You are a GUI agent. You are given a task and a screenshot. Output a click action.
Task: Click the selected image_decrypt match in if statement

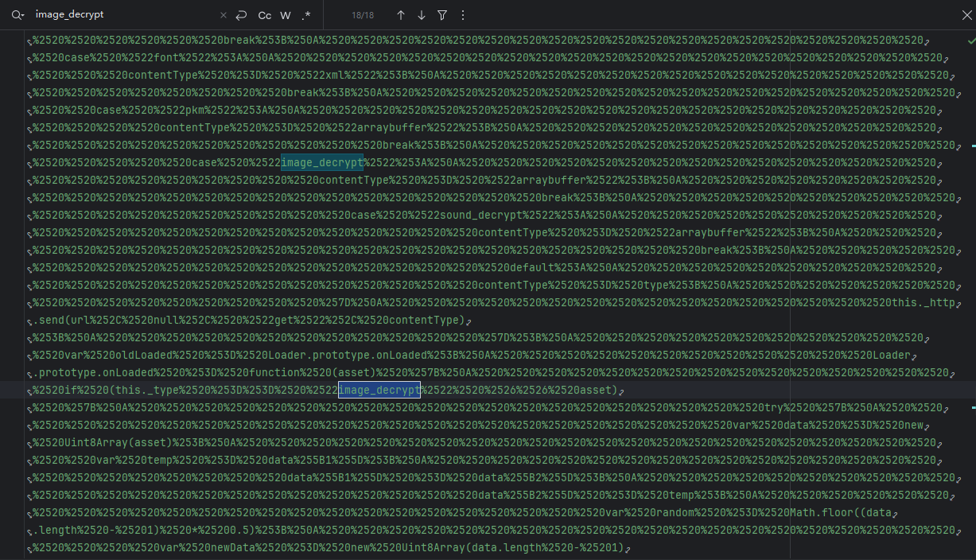point(379,390)
